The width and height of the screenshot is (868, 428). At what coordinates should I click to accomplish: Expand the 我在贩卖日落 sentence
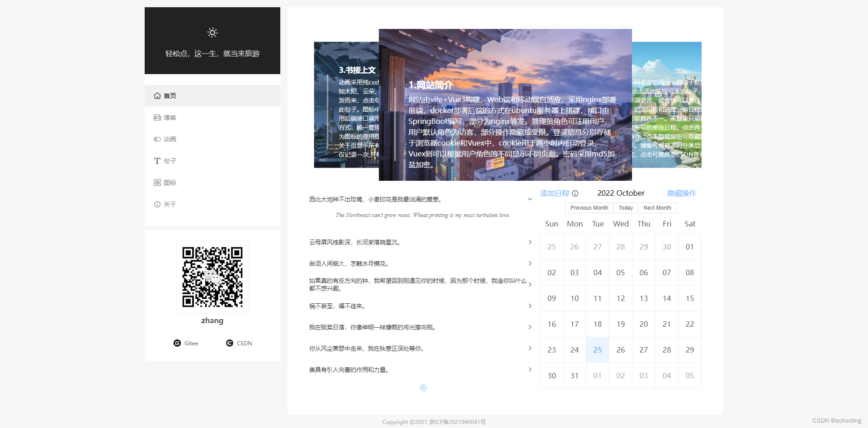421,327
